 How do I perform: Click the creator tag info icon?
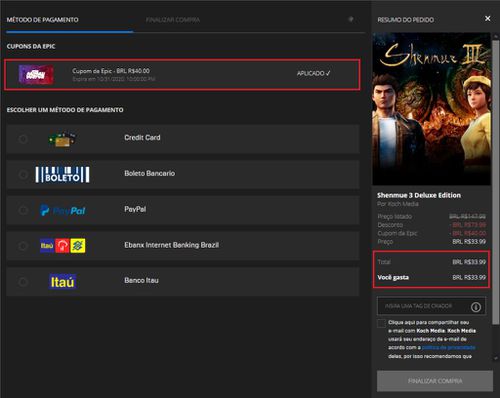point(476,307)
